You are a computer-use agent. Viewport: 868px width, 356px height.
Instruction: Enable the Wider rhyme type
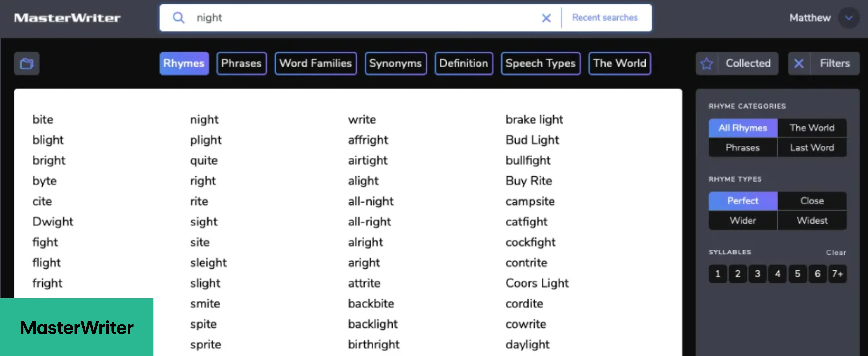tap(743, 221)
